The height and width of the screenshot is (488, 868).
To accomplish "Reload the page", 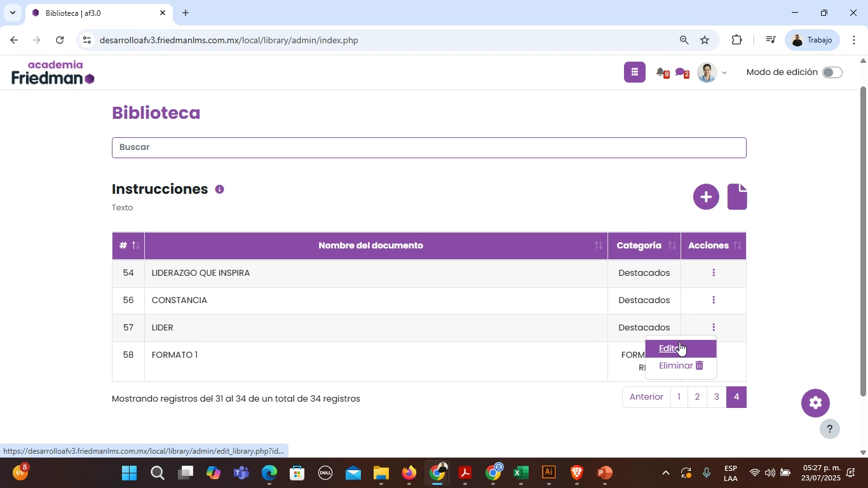I will point(60,40).
